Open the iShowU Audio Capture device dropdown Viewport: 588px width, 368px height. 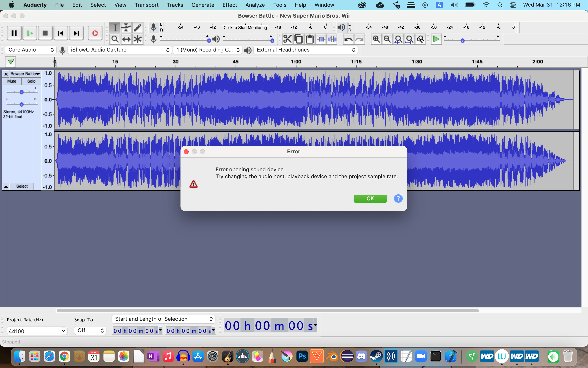(x=120, y=50)
